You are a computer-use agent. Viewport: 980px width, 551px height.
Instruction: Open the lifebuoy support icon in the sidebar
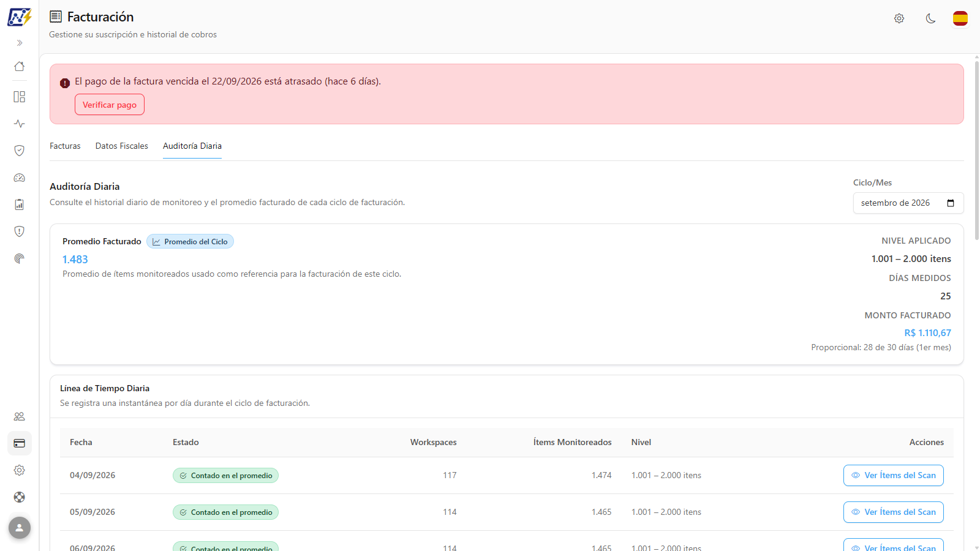pos(20,497)
